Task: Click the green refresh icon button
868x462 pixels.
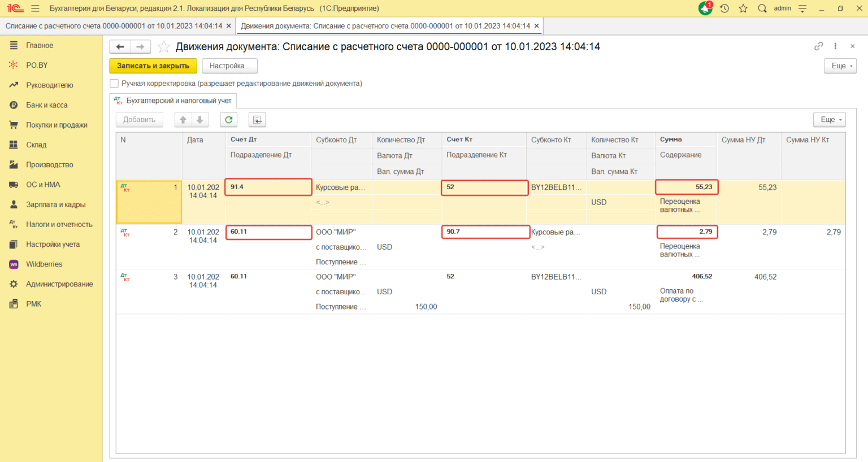Action: tap(229, 120)
